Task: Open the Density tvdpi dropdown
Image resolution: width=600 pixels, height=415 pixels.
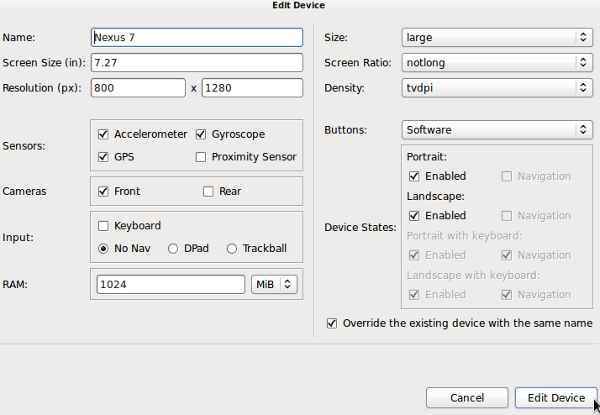Action: tap(497, 88)
